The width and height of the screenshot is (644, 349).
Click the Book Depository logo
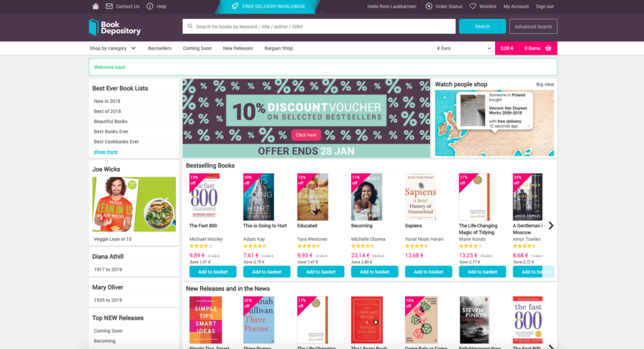click(x=114, y=27)
